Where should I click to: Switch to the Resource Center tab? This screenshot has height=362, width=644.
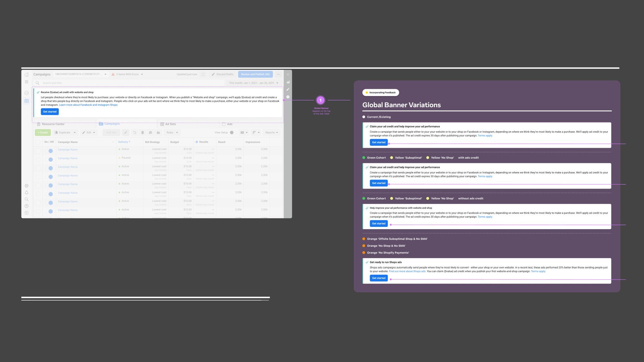coord(51,124)
